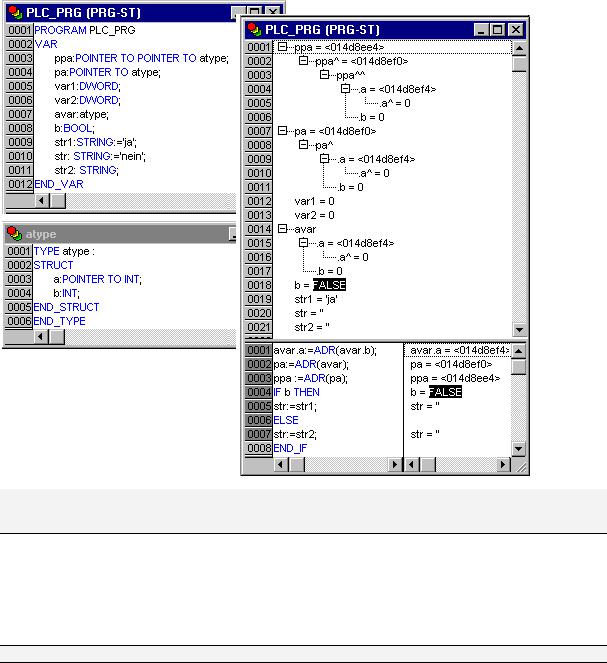Collapse the .a node under pa^

pos(324,159)
